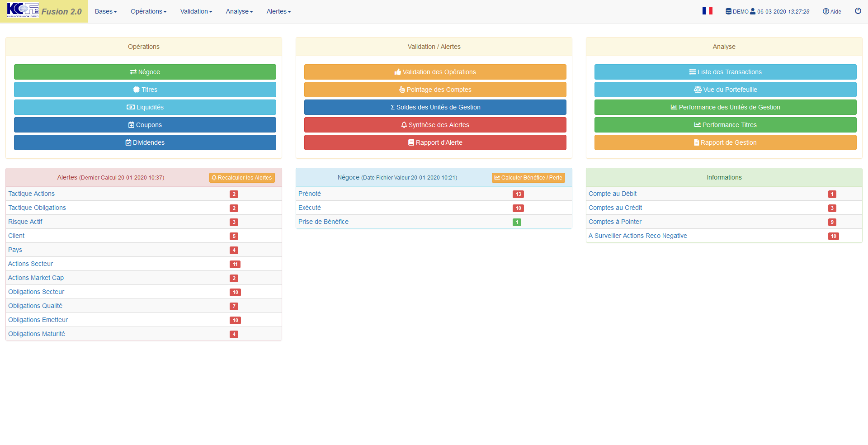
Task: Click the green badge for Prise de Bénéfice
Action: coord(517,222)
